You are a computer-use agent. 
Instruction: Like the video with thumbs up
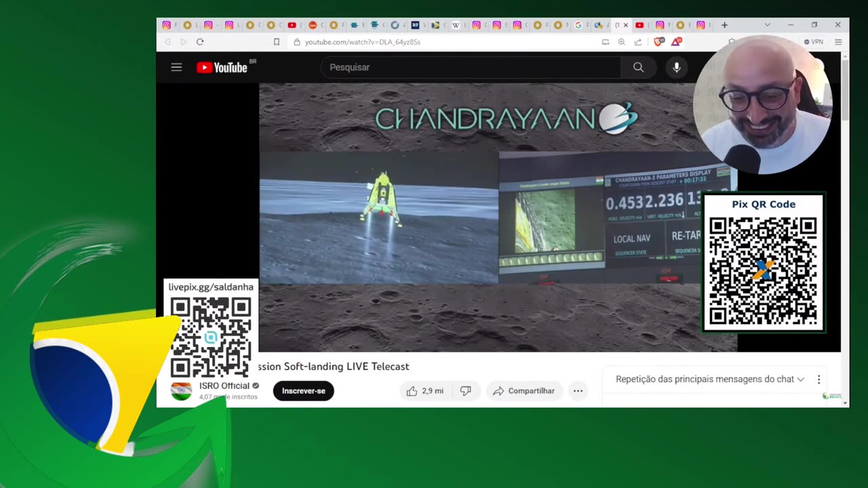[425, 391]
